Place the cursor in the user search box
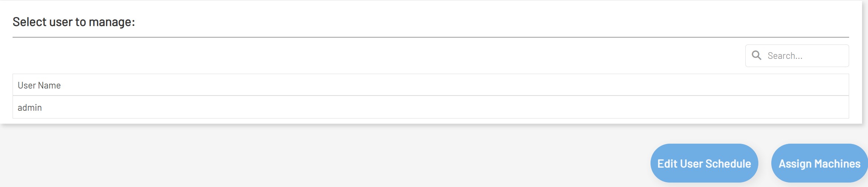The image size is (868, 187). [x=804, y=56]
